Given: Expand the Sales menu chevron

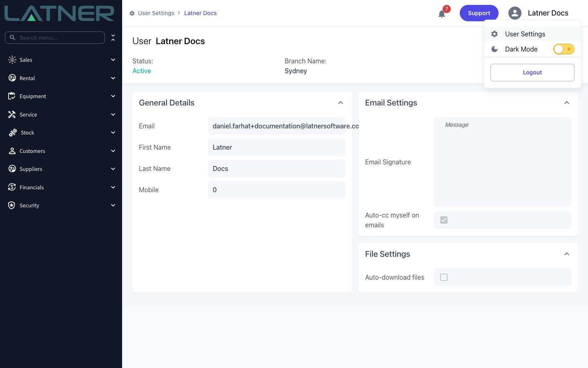Looking at the screenshot, I should click(x=113, y=60).
